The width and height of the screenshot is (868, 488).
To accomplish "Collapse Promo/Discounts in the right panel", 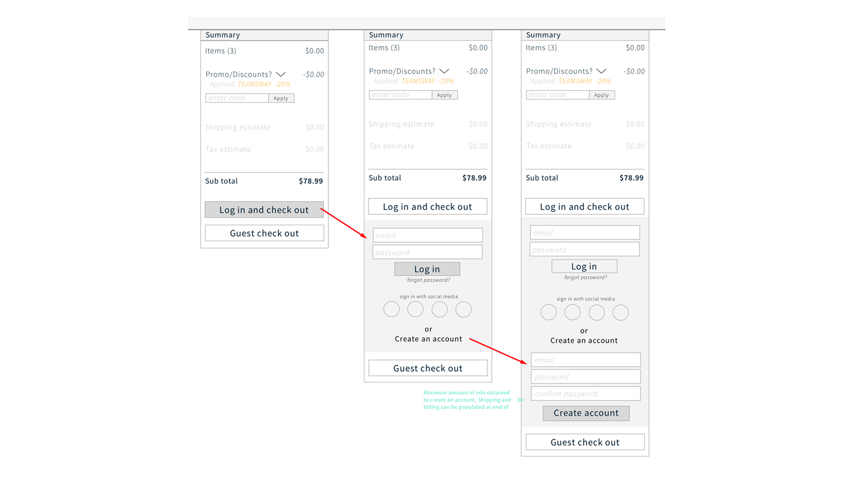I will (x=601, y=71).
